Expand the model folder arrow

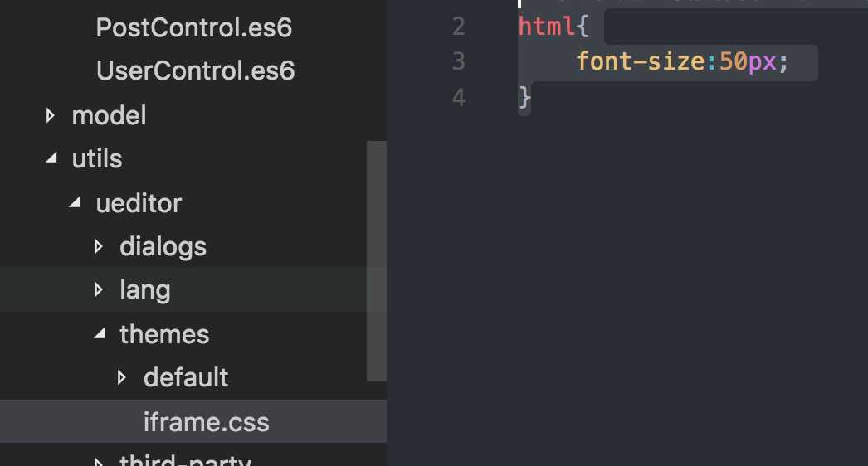pyautogui.click(x=51, y=115)
